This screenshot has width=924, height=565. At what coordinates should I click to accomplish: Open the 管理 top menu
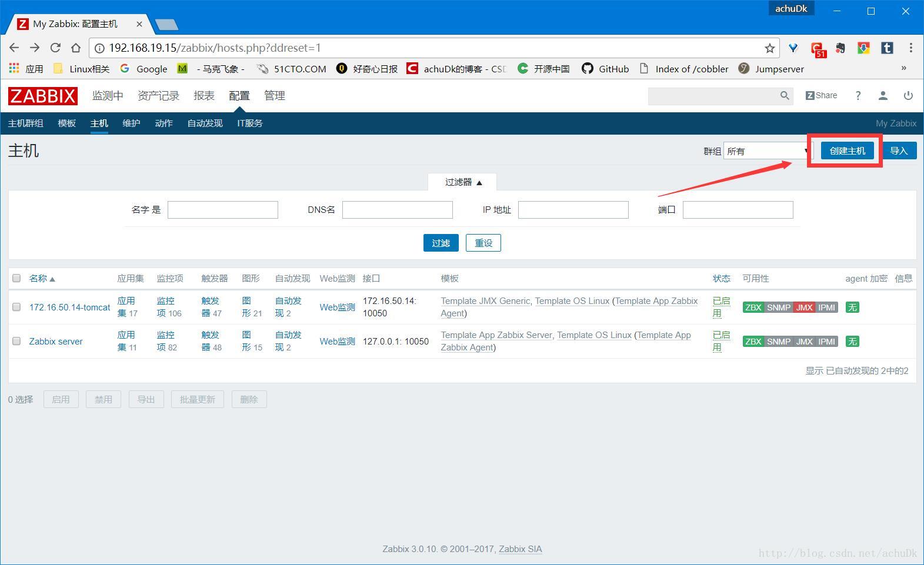(x=275, y=95)
